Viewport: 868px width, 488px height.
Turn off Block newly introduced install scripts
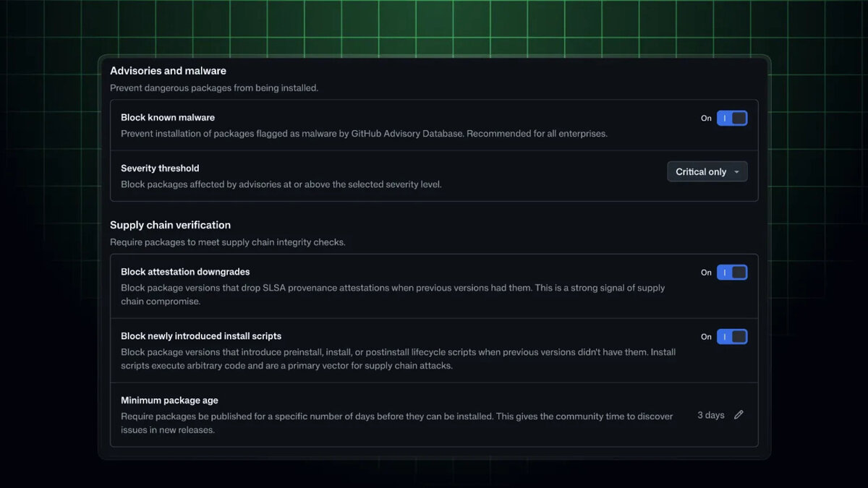pyautogui.click(x=732, y=337)
